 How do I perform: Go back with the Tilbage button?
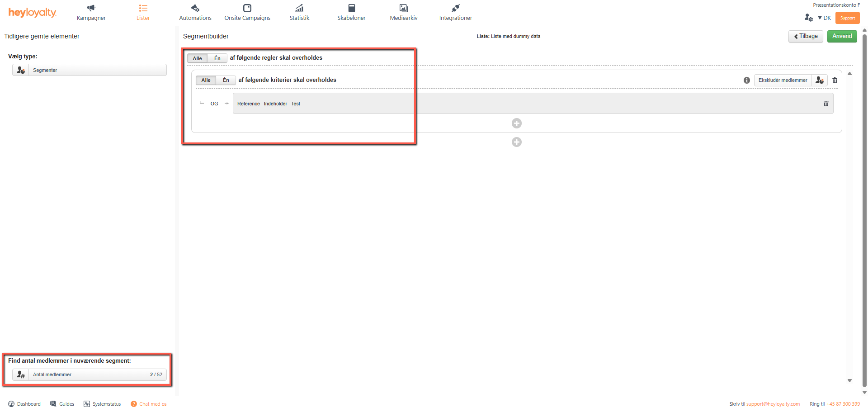pyautogui.click(x=805, y=36)
